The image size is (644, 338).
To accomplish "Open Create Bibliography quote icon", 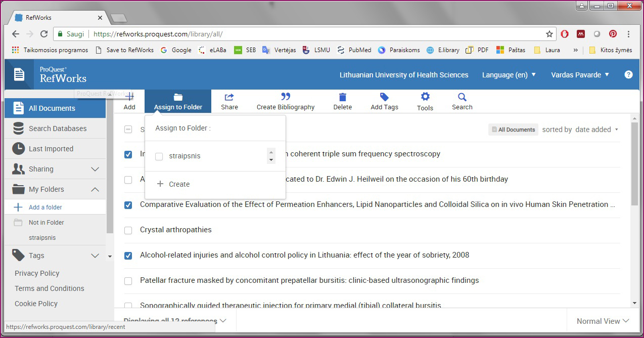I will [x=285, y=97].
